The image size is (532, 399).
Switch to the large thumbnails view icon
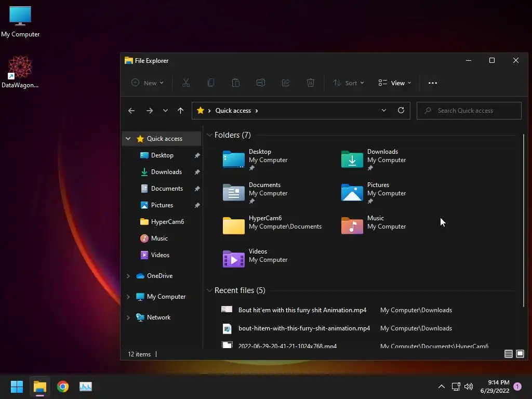520,354
